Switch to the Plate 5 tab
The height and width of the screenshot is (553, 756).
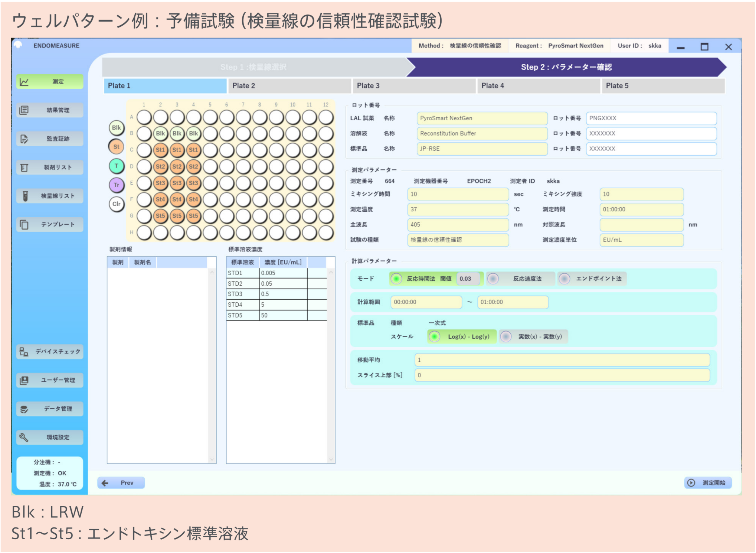click(663, 86)
